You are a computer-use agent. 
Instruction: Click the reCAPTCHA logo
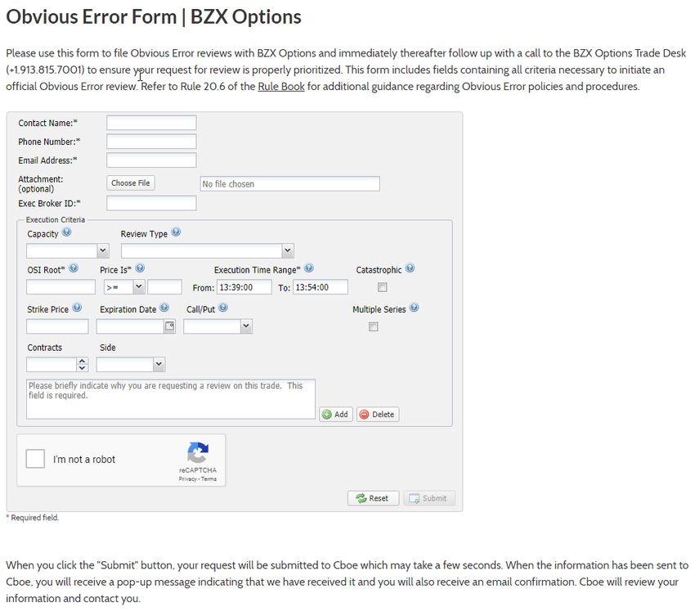coord(198,452)
